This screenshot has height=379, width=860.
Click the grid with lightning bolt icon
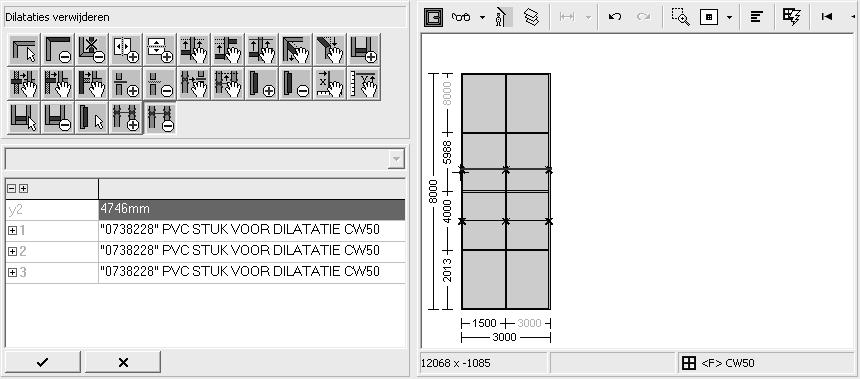coord(791,17)
